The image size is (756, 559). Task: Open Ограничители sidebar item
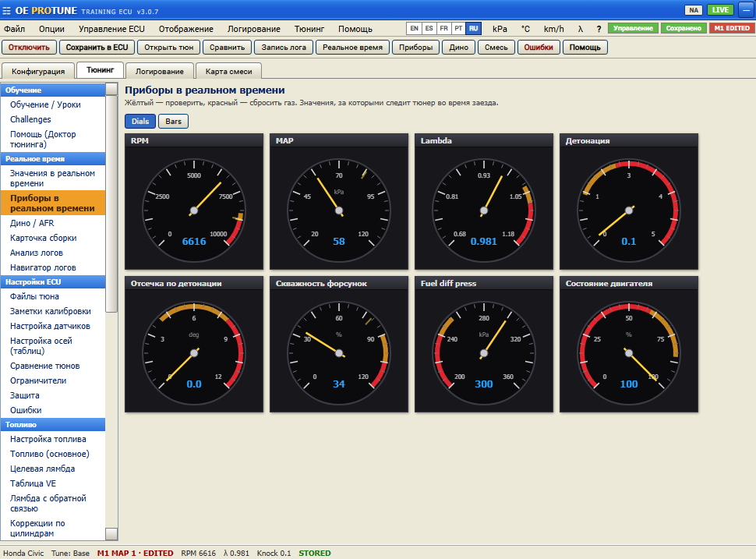pyautogui.click(x=52, y=380)
